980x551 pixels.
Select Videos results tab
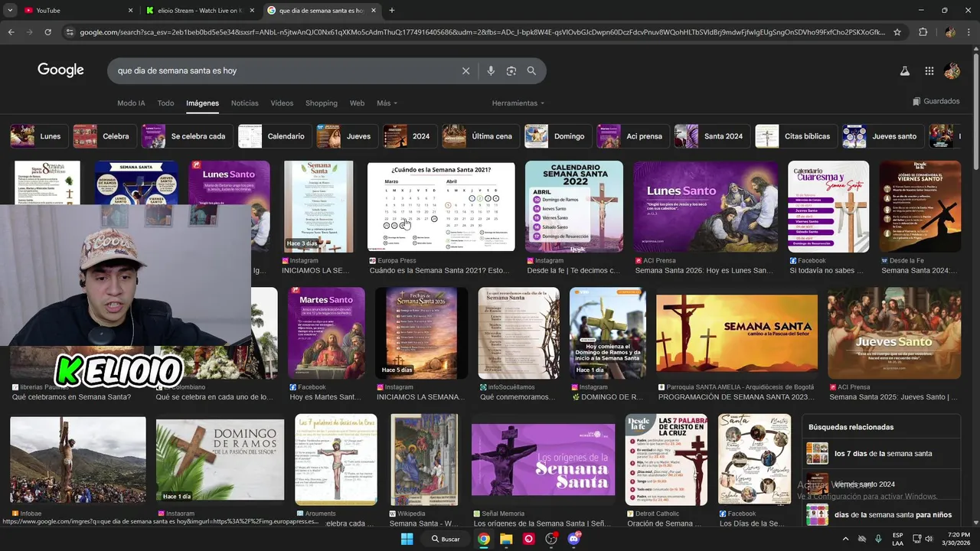pyautogui.click(x=282, y=103)
